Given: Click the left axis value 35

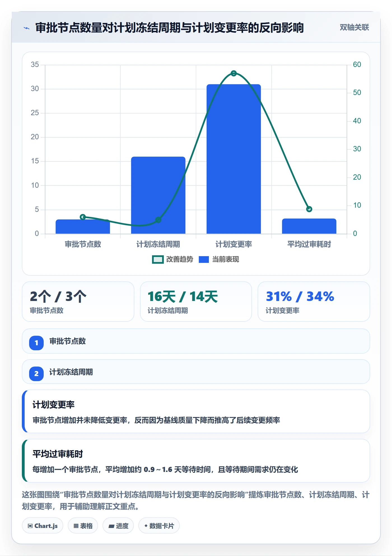Looking at the screenshot, I should pos(35,65).
